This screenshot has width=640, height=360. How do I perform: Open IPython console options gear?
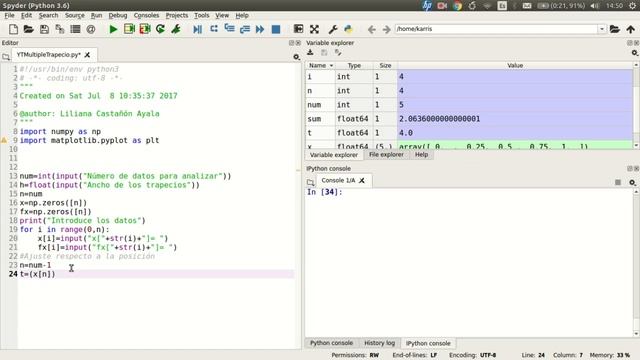(x=633, y=182)
